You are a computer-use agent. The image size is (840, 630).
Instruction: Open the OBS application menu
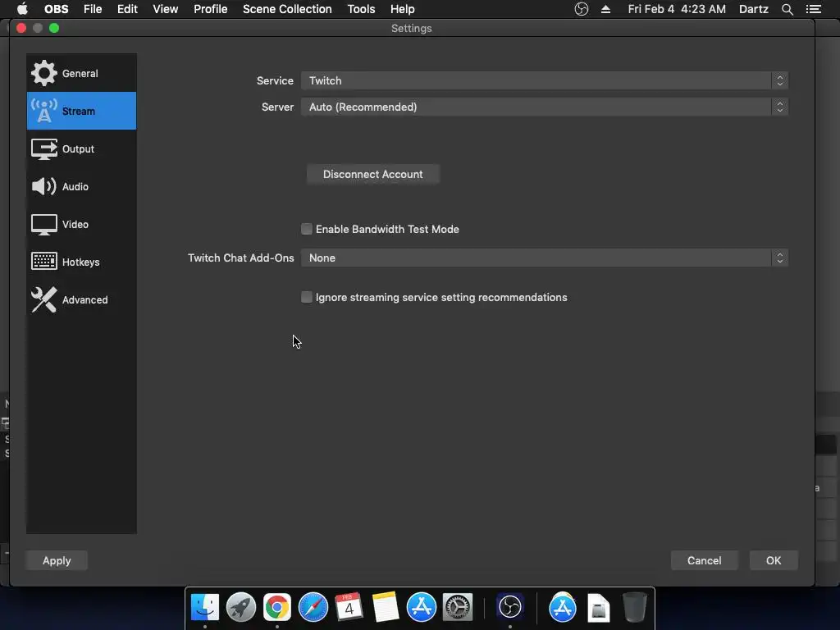pos(57,9)
